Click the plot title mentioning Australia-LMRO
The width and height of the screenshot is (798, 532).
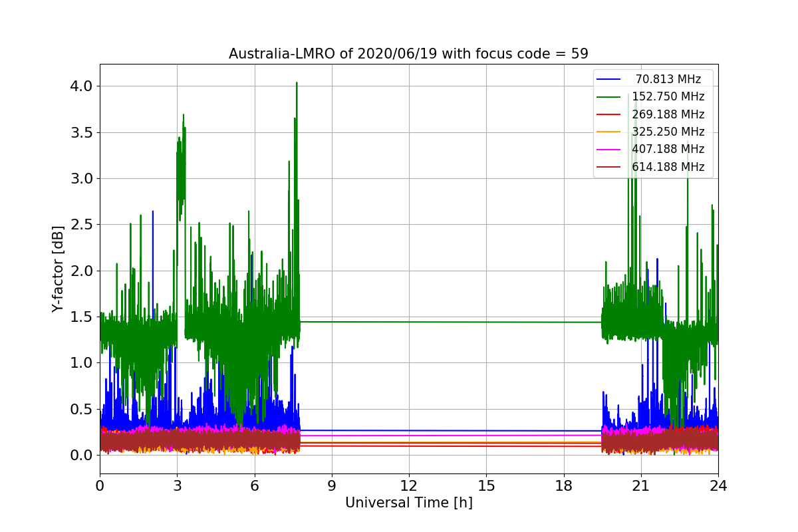pyautogui.click(x=408, y=54)
